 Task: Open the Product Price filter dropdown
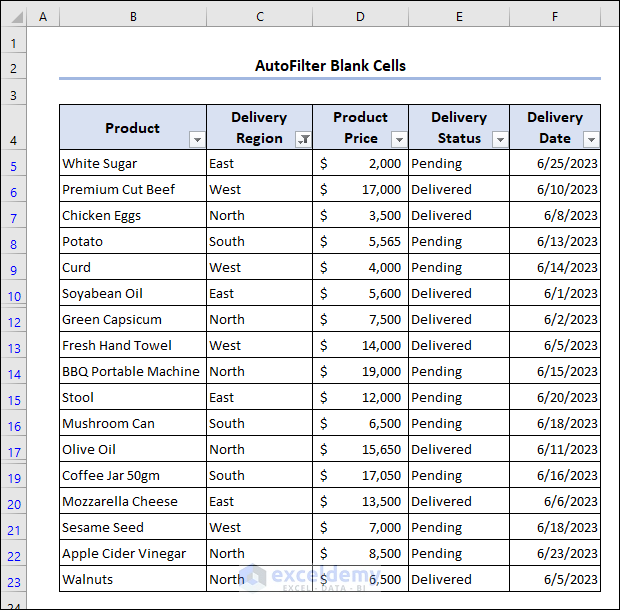coord(399,140)
